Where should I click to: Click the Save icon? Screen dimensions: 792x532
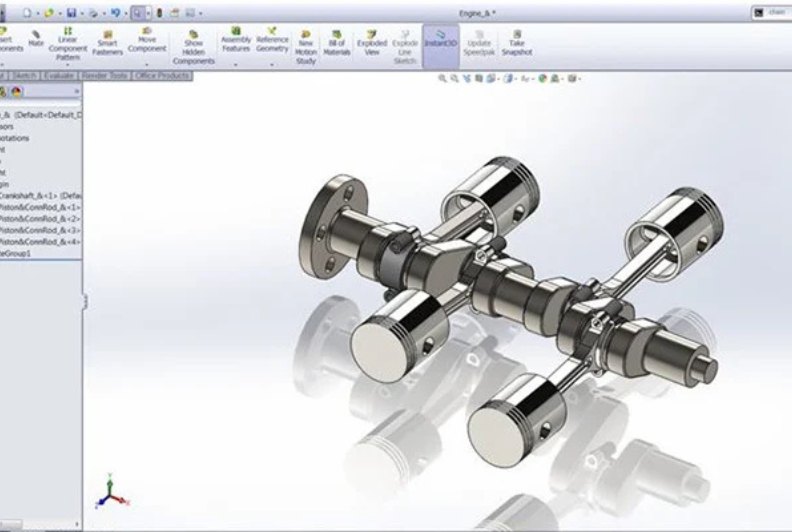click(x=71, y=13)
